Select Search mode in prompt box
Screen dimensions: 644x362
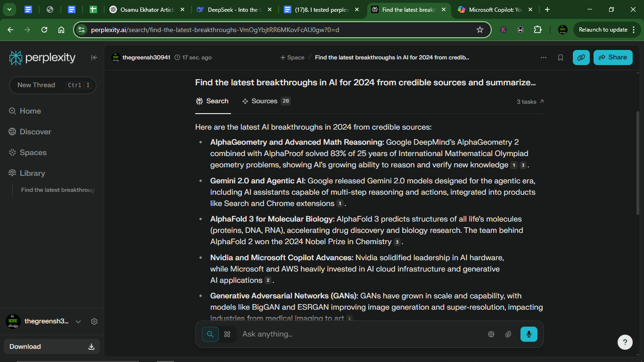click(210, 334)
